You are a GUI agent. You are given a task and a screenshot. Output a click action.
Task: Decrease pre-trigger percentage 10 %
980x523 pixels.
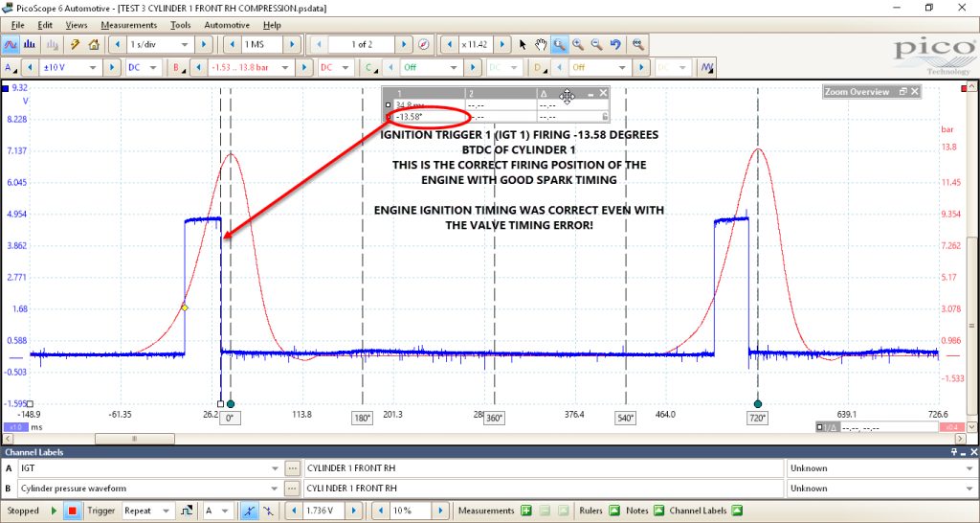[x=379, y=511]
